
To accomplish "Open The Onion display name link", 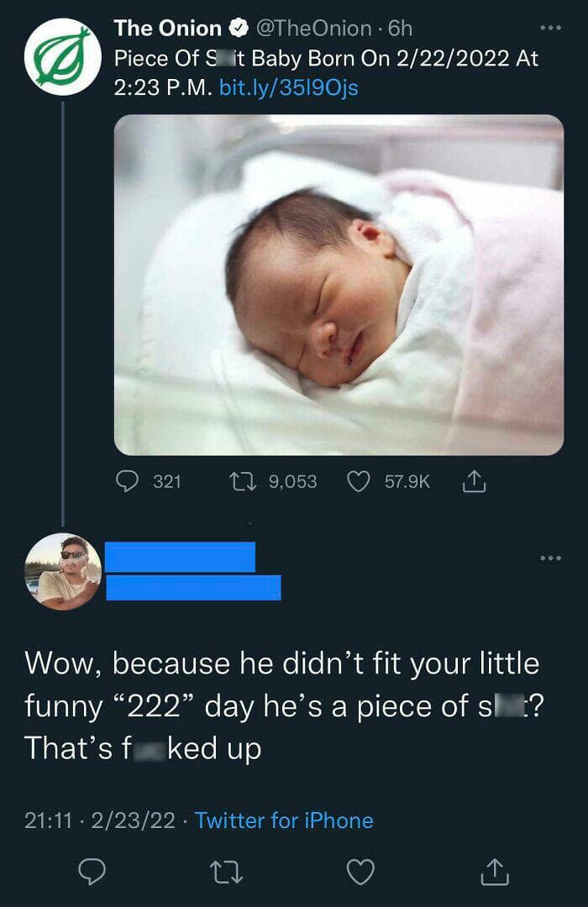I will [168, 29].
